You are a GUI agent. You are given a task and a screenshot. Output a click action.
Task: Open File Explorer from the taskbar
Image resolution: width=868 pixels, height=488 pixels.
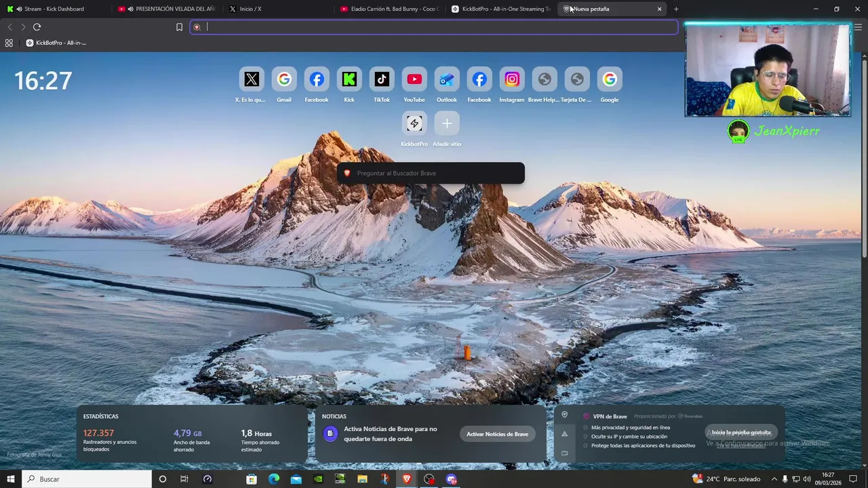point(362,479)
